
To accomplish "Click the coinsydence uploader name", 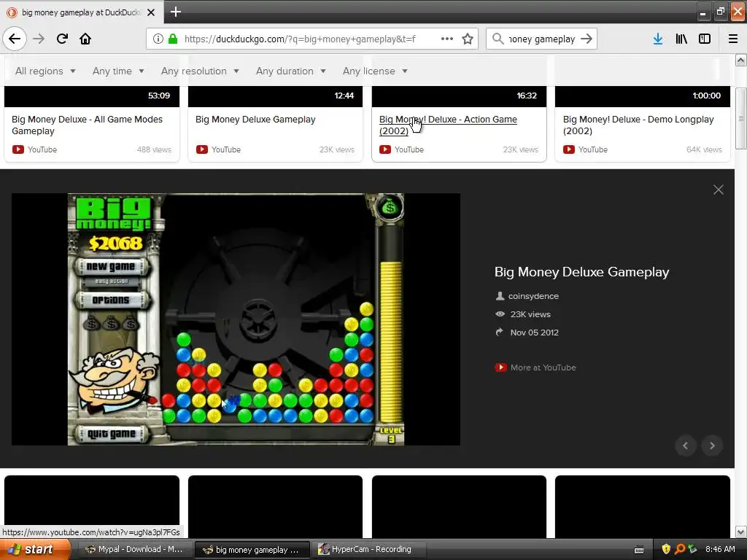I will pyautogui.click(x=533, y=296).
